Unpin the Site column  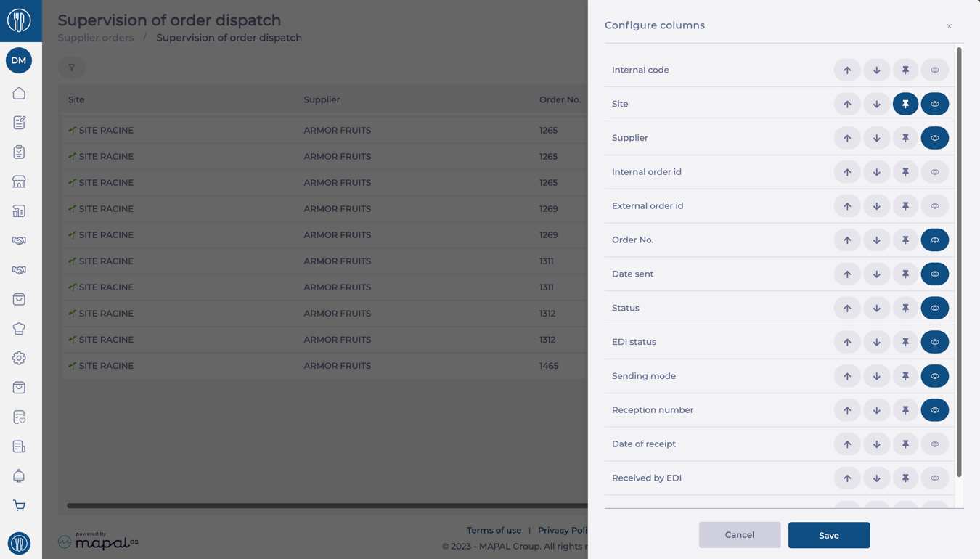pos(905,104)
